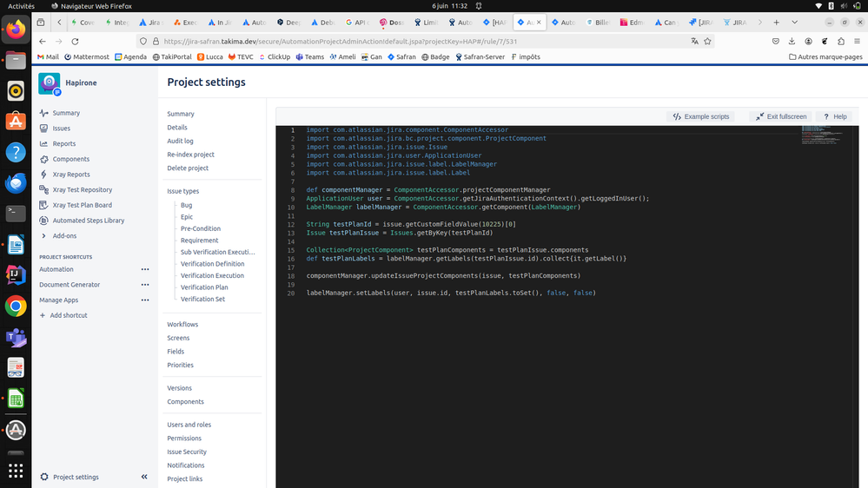The height and width of the screenshot is (488, 868).
Task: Open Xray Test Repository
Action: pos(82,190)
